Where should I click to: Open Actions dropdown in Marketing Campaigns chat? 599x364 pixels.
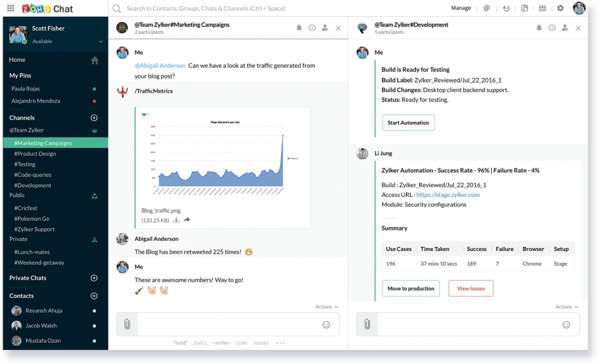point(327,307)
